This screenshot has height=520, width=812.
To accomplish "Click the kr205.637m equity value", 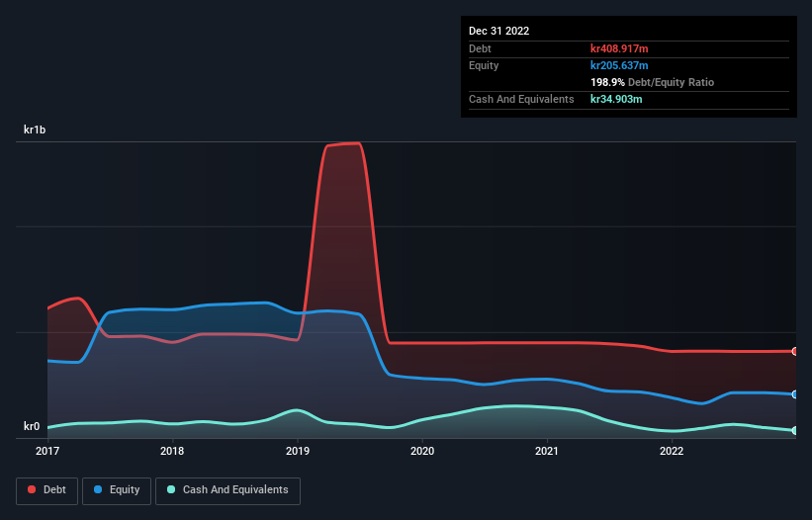I will [619, 65].
